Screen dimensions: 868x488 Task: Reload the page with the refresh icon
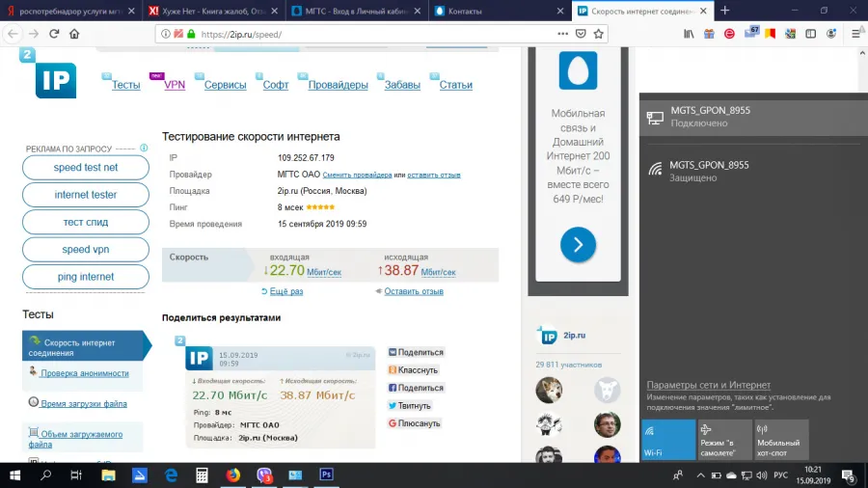coord(54,34)
